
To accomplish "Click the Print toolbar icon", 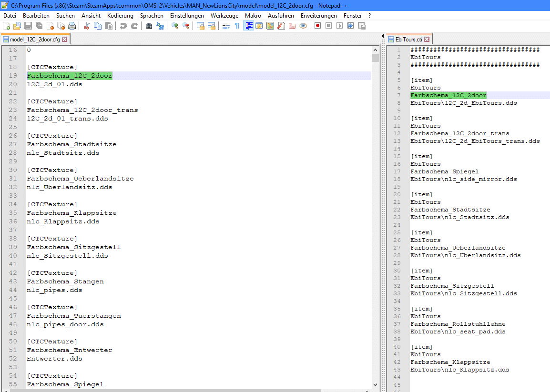I will pos(72,26).
